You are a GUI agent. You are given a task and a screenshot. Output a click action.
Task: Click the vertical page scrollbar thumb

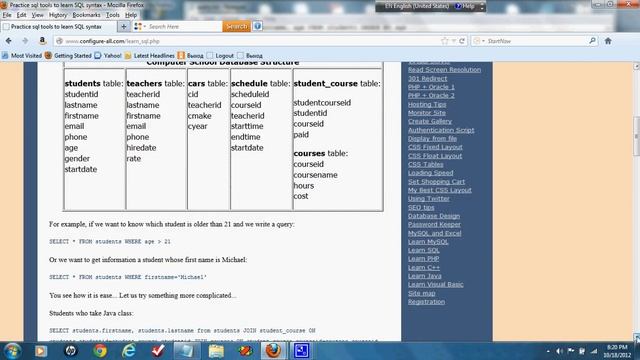click(x=636, y=136)
